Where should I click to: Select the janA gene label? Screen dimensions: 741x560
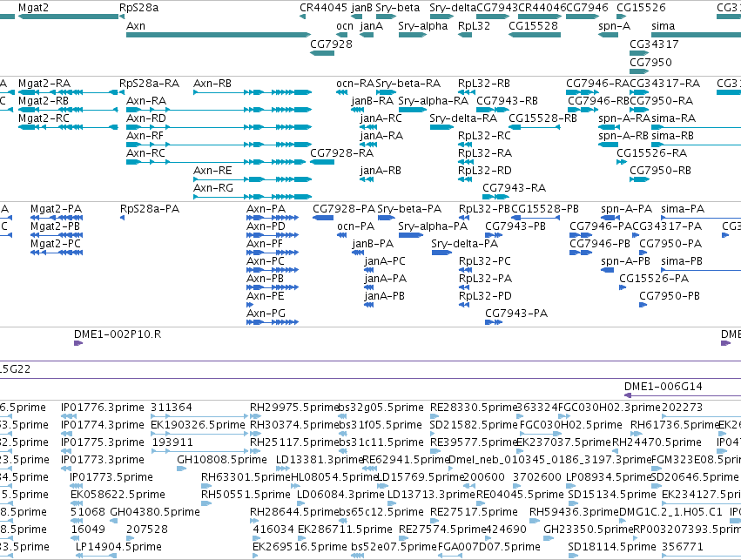coord(372,26)
